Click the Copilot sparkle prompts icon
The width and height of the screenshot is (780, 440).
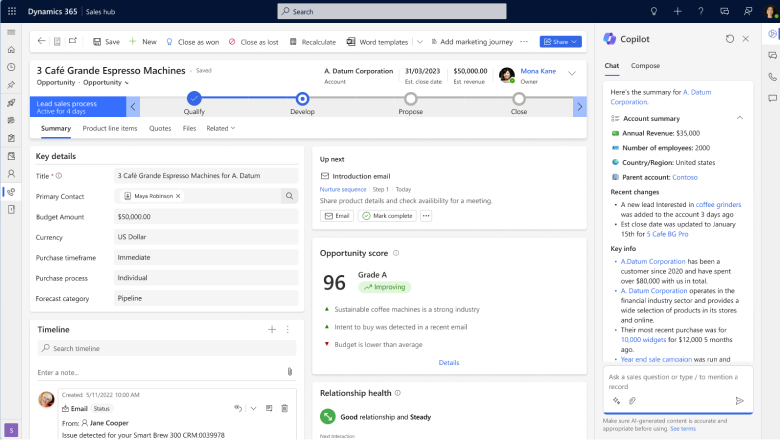click(616, 401)
